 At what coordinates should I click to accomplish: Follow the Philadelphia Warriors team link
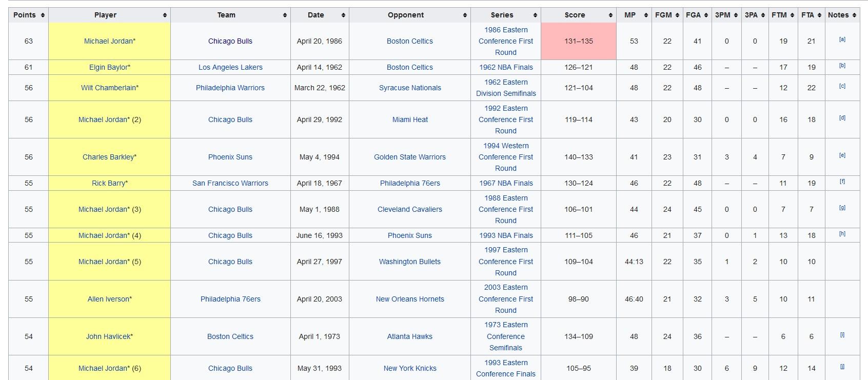[x=230, y=88]
